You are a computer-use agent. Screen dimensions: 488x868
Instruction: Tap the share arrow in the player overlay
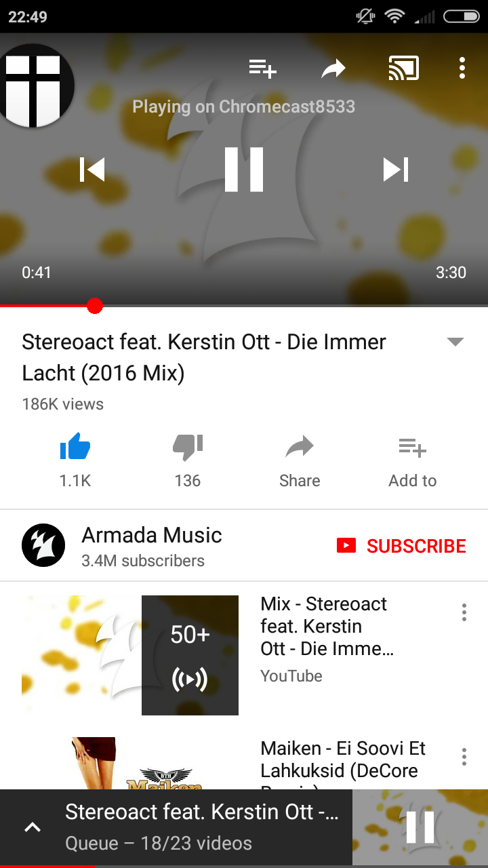(333, 68)
